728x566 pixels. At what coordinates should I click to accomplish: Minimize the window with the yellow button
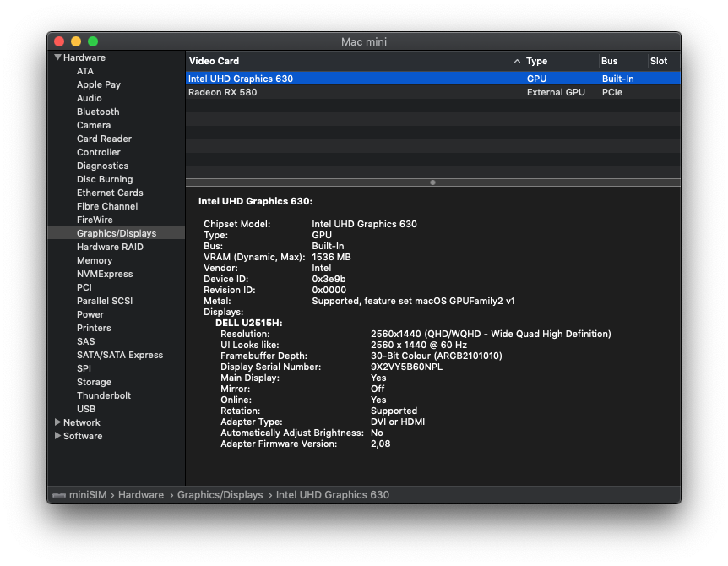click(x=76, y=41)
